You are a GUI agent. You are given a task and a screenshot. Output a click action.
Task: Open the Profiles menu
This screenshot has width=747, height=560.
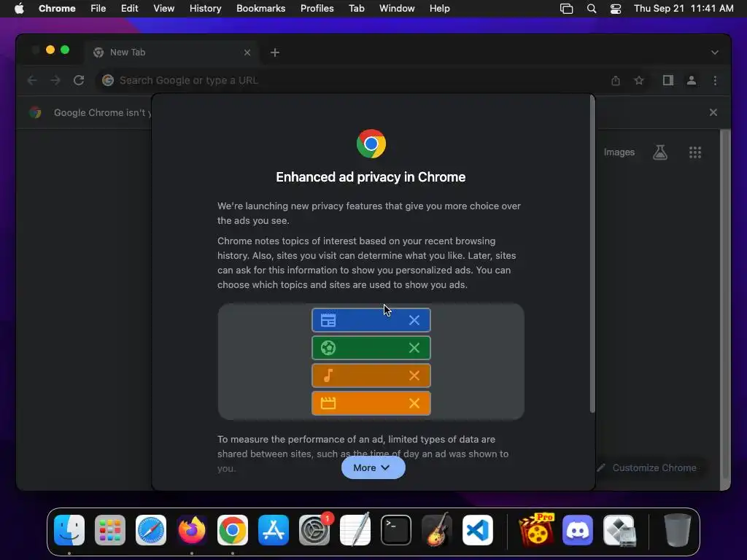(317, 9)
